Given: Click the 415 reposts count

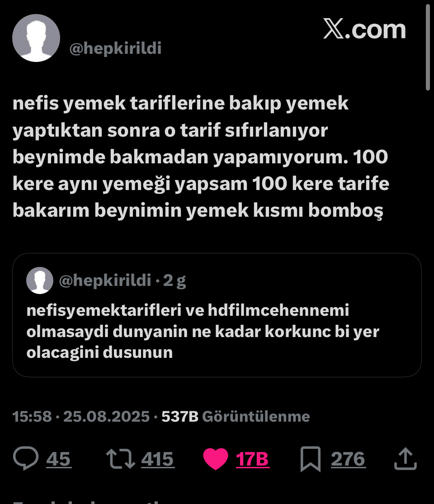Looking at the screenshot, I should (x=157, y=459).
